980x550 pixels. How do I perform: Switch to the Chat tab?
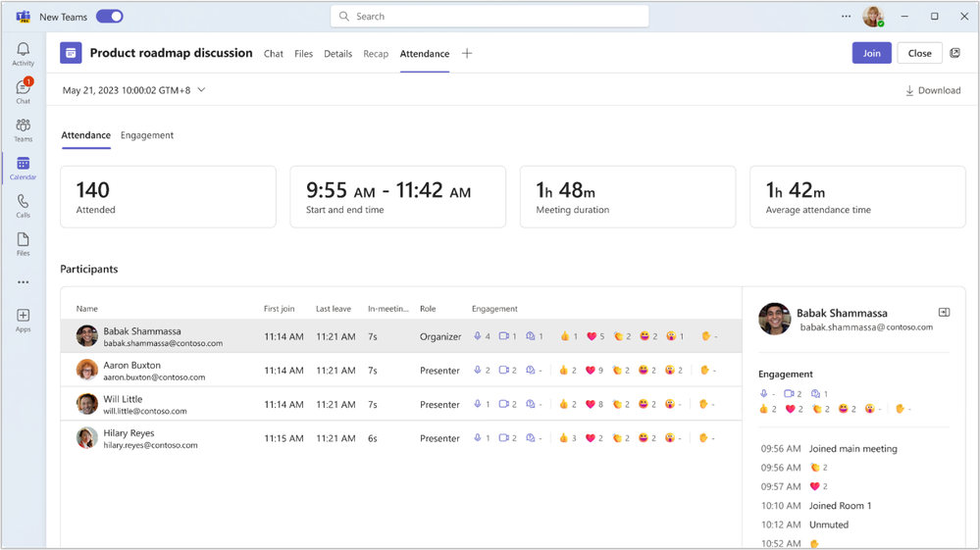[273, 54]
